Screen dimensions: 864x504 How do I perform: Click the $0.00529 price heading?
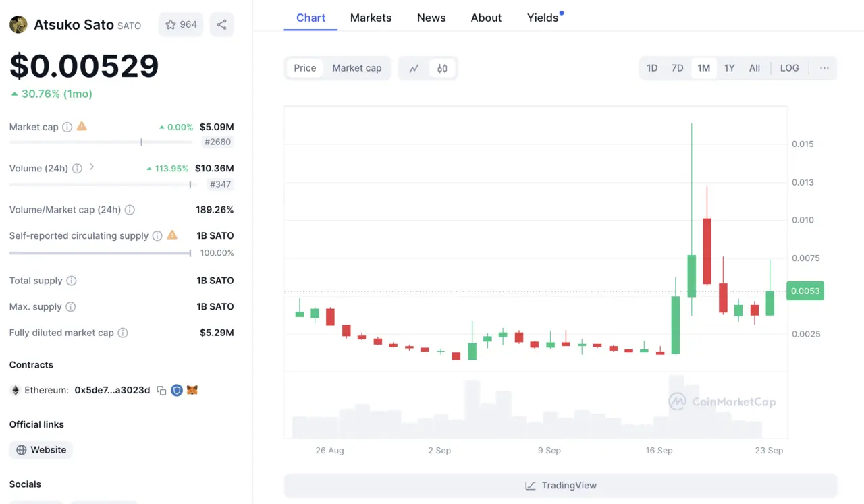(x=84, y=65)
